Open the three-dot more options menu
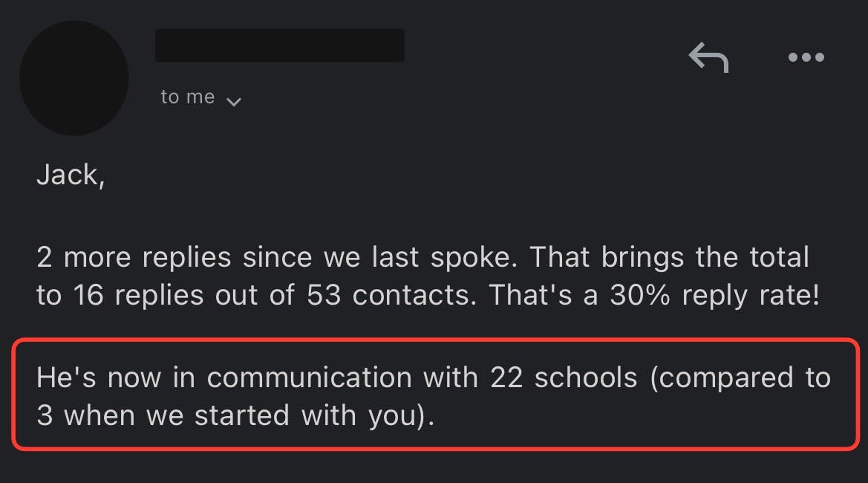This screenshot has width=868, height=483. [x=806, y=57]
